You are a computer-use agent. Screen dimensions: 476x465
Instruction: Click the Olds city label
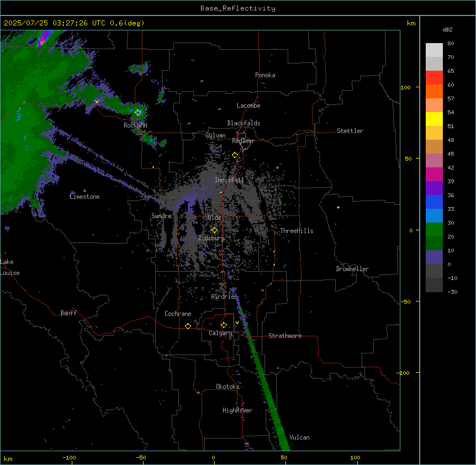coord(214,218)
